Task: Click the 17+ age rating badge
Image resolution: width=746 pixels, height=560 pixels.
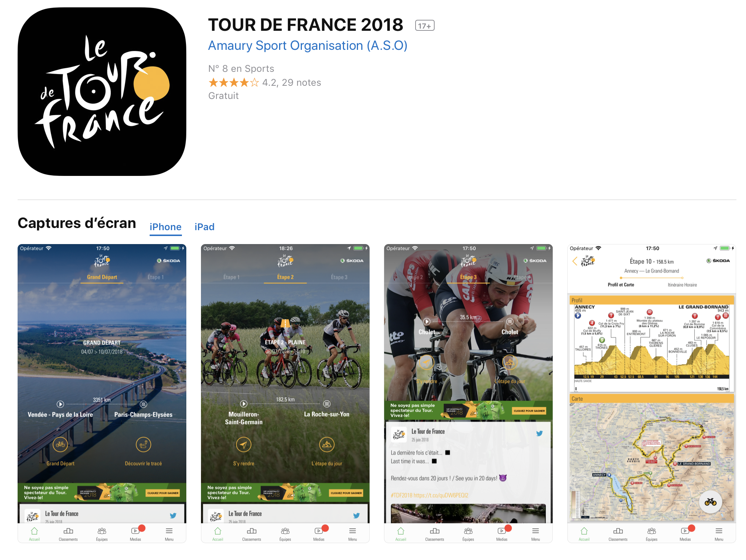Action: point(425,26)
